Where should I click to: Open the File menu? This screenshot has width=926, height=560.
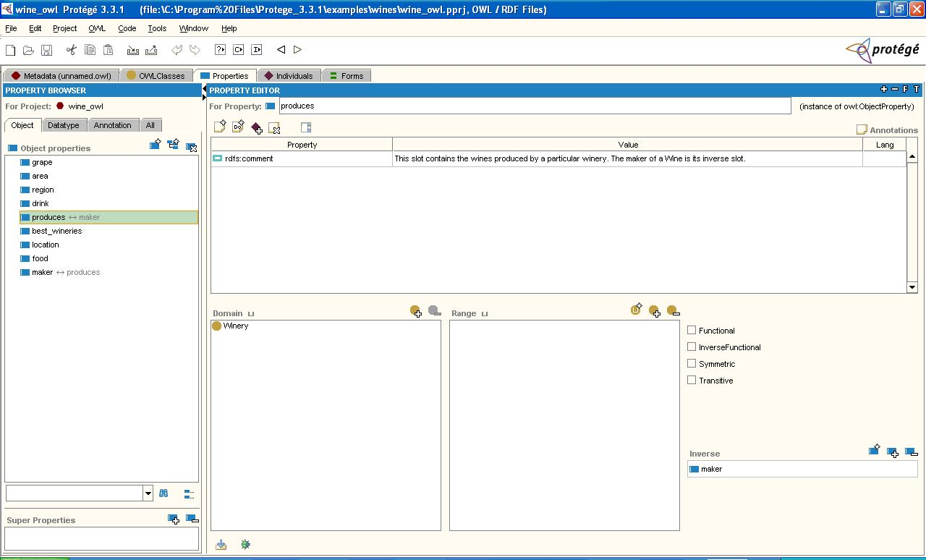[x=11, y=28]
